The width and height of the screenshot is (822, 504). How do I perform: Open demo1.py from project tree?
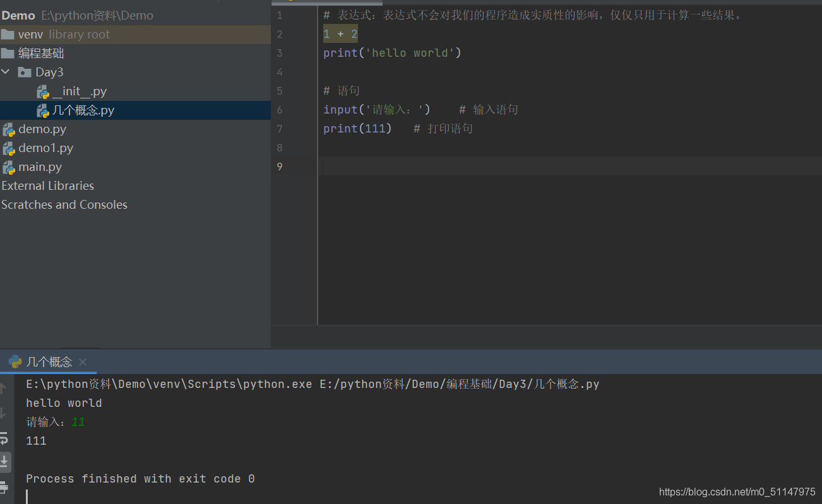tap(46, 148)
